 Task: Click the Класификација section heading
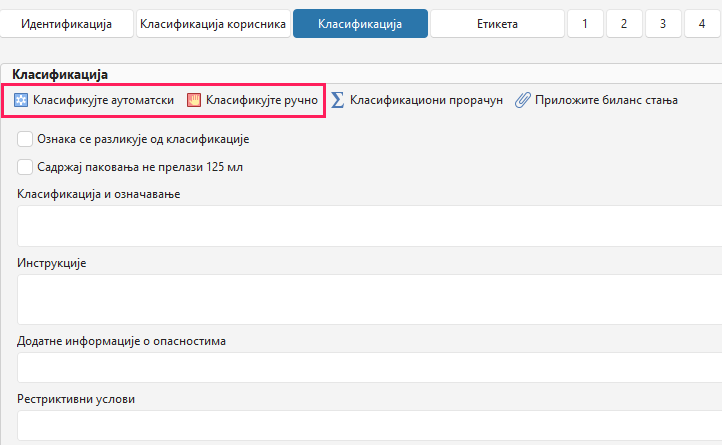(x=60, y=74)
